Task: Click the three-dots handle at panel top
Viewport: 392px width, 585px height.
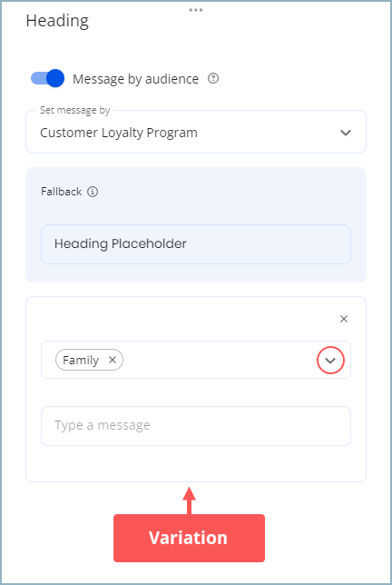Action: click(x=196, y=10)
